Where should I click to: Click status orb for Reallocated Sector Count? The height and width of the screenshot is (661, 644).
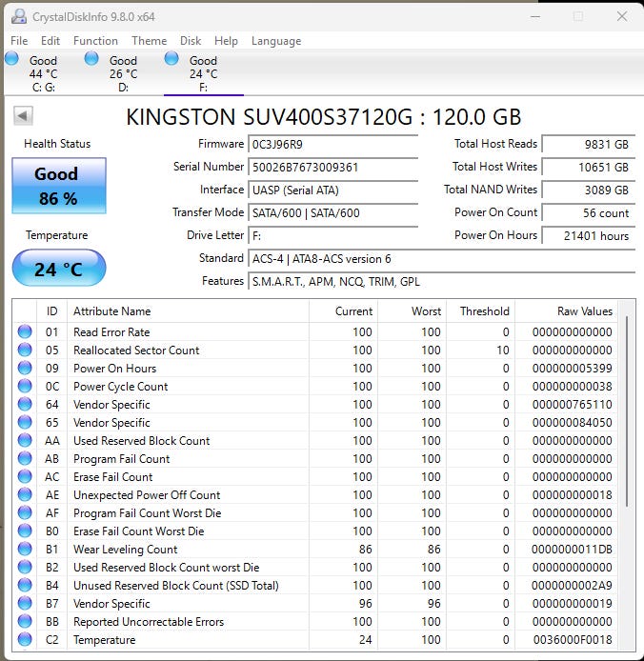pos(25,351)
